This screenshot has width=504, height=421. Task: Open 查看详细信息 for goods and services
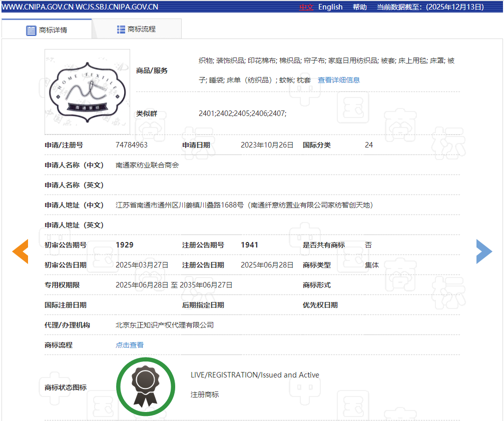[x=339, y=80]
